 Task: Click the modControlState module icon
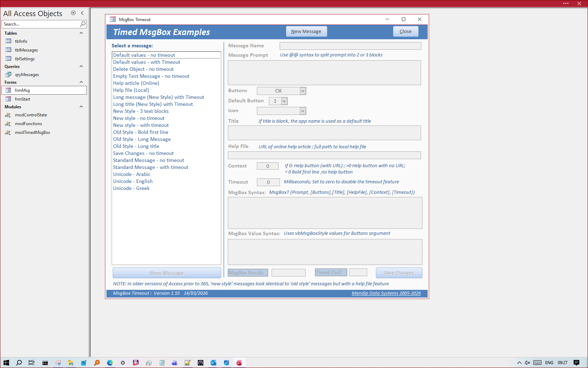click(x=8, y=115)
